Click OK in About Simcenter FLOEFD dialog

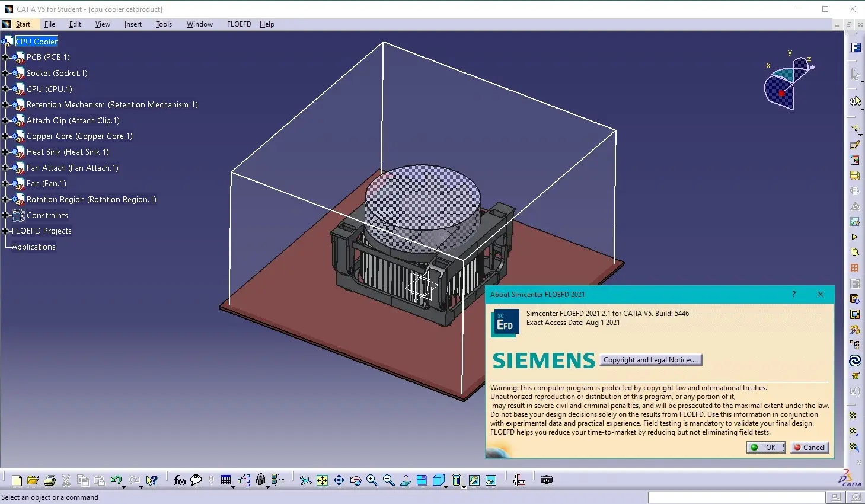pos(766,448)
